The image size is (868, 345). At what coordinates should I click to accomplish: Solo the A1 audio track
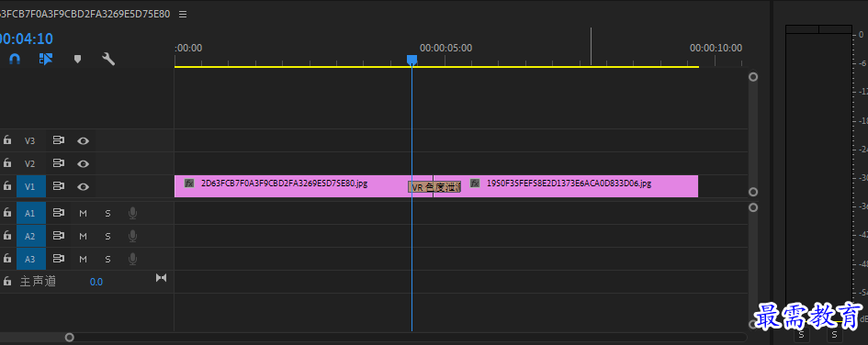tap(108, 214)
